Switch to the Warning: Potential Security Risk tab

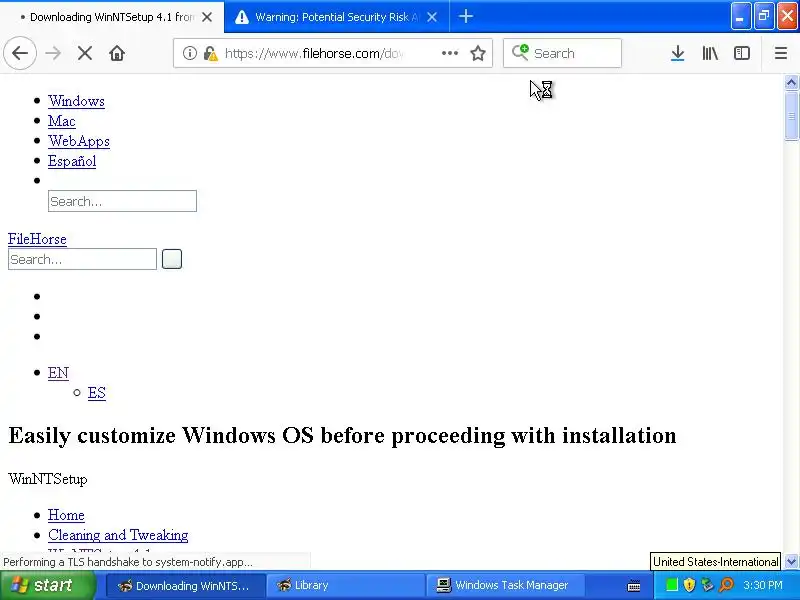point(336,17)
